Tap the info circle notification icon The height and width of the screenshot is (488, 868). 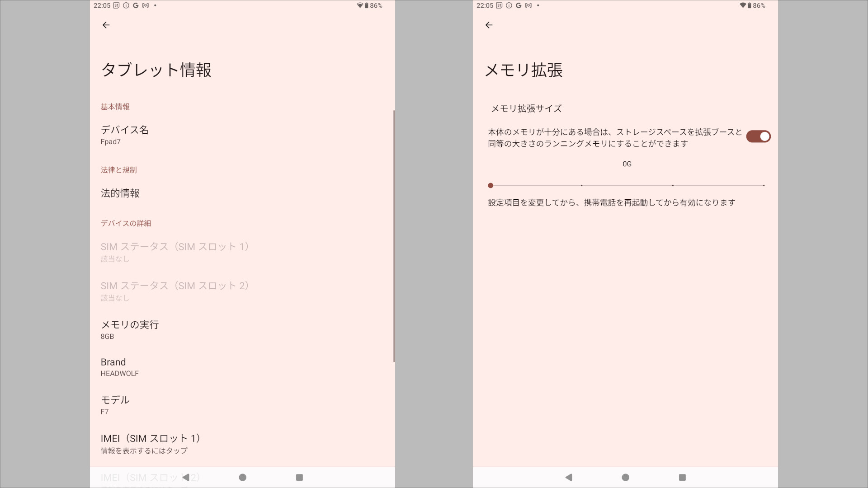point(126,5)
